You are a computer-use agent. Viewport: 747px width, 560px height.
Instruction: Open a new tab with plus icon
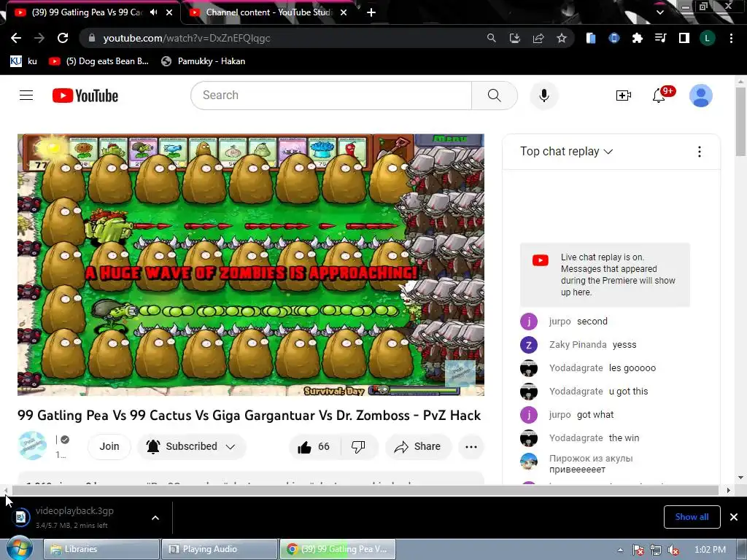pos(371,12)
